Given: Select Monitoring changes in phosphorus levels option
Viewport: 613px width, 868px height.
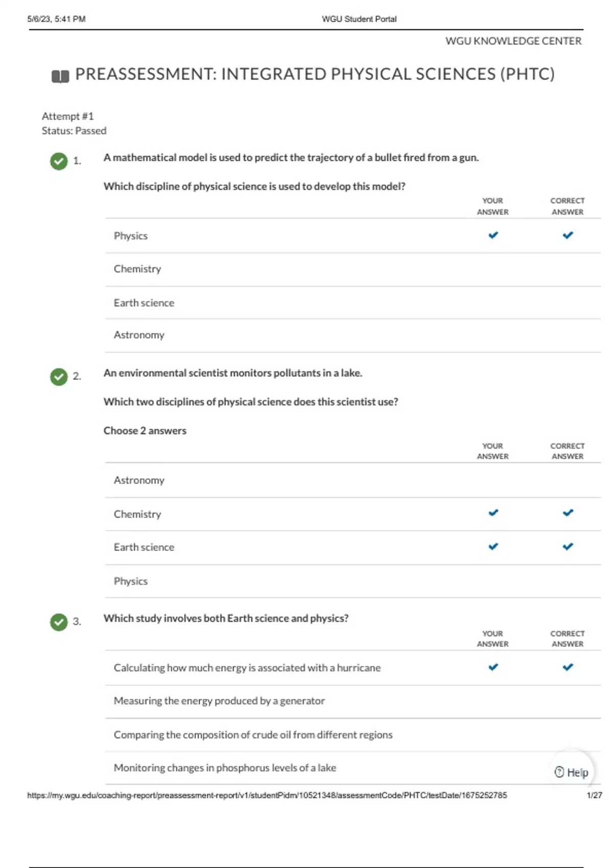Looking at the screenshot, I should click(x=352, y=768).
